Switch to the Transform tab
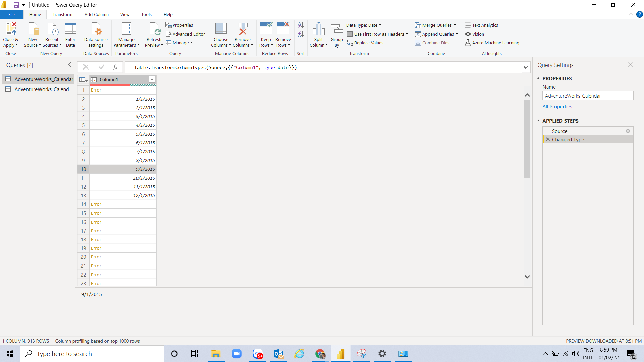The width and height of the screenshot is (644, 362). 62,14
